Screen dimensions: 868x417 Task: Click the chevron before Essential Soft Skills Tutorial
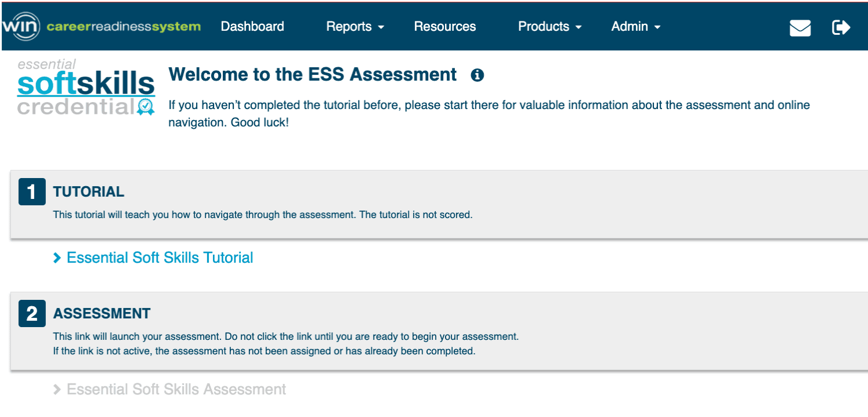[x=57, y=258]
